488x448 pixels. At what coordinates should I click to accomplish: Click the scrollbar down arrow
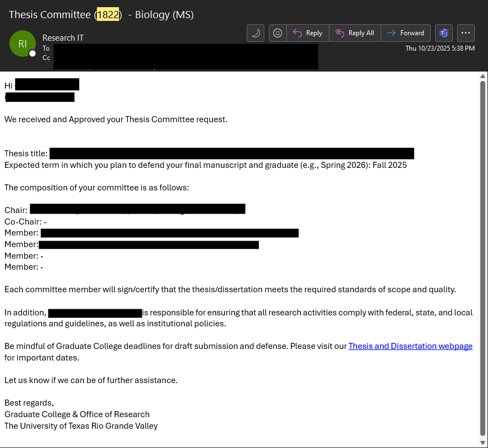[483, 442]
